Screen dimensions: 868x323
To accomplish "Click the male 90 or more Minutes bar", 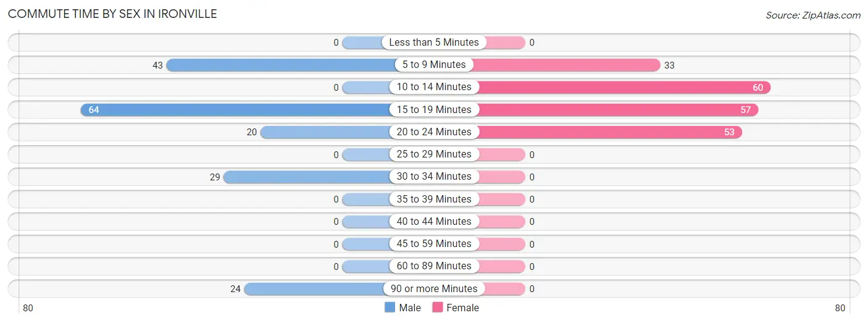I will [x=315, y=288].
